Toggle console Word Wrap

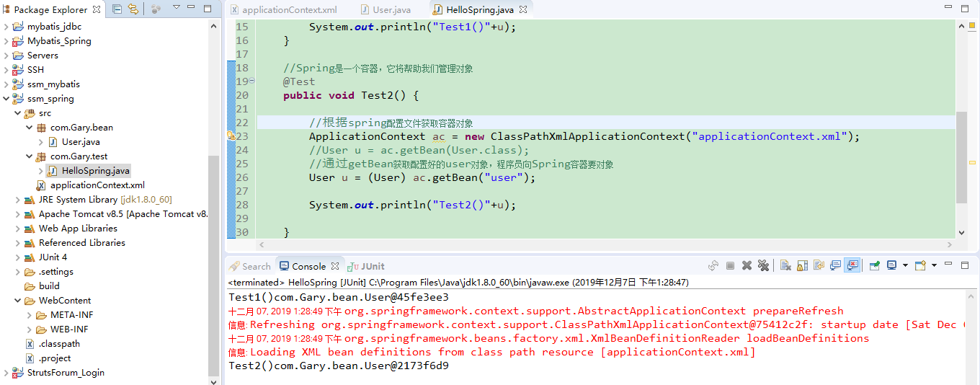(819, 266)
